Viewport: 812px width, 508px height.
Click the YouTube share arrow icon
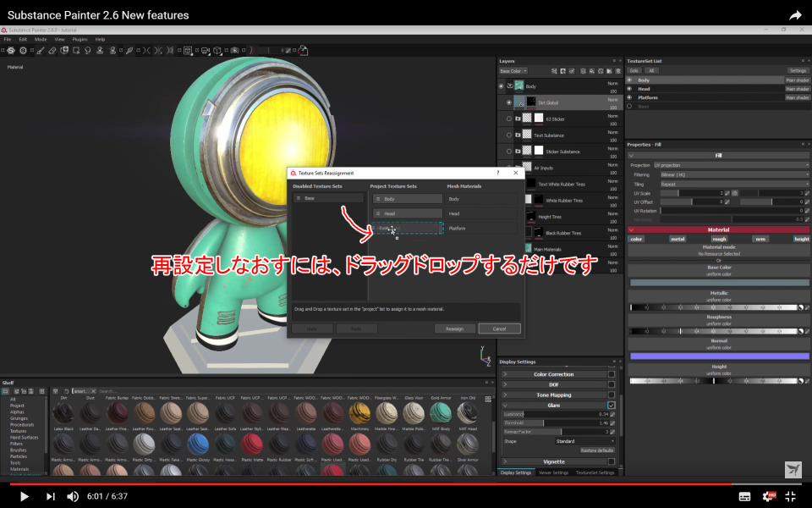tap(795, 15)
